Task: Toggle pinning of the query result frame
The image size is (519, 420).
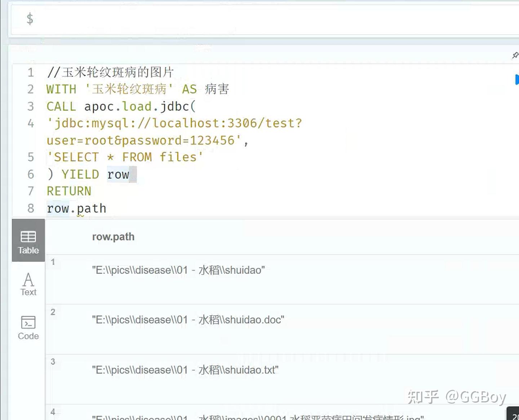Action: coord(515,55)
